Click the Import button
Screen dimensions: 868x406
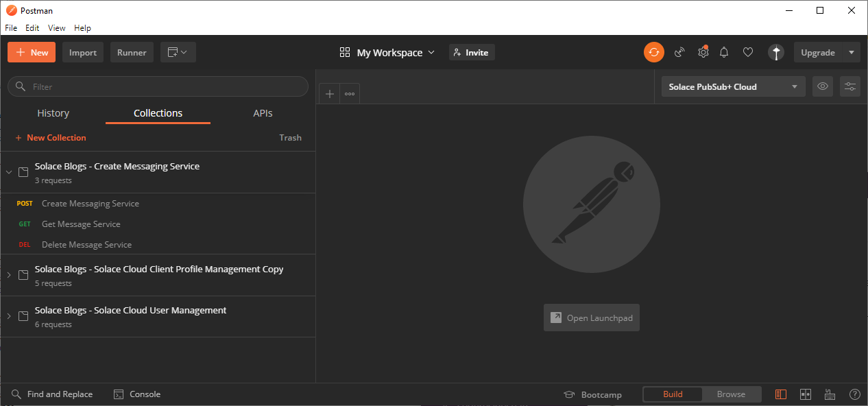point(83,53)
